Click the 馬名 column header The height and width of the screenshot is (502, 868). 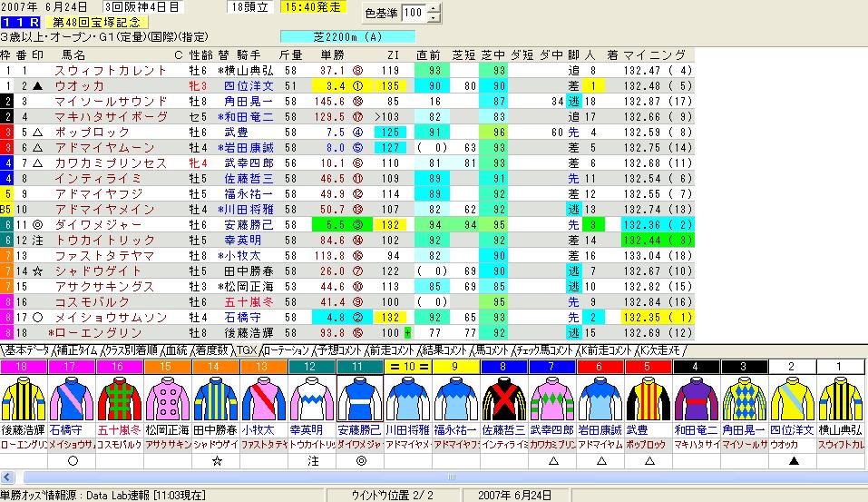[x=73, y=54]
